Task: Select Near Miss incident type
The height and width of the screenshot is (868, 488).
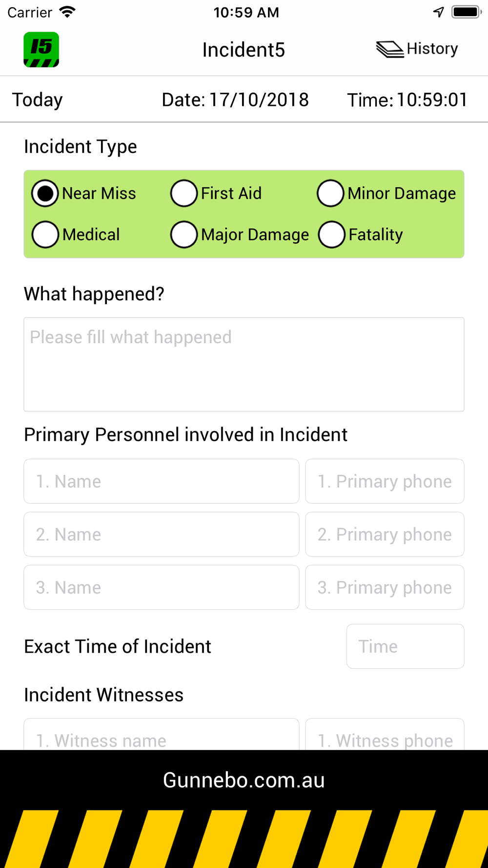Action: pos(45,193)
